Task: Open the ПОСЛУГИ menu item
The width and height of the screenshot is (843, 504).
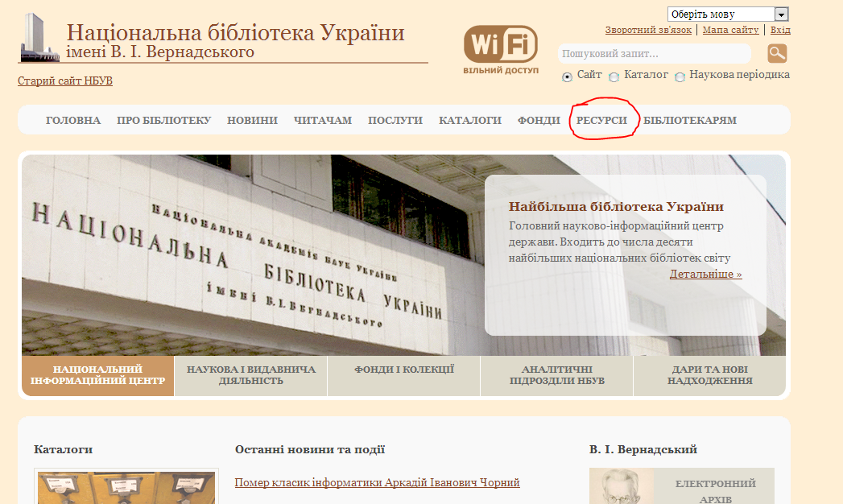Action: (395, 120)
